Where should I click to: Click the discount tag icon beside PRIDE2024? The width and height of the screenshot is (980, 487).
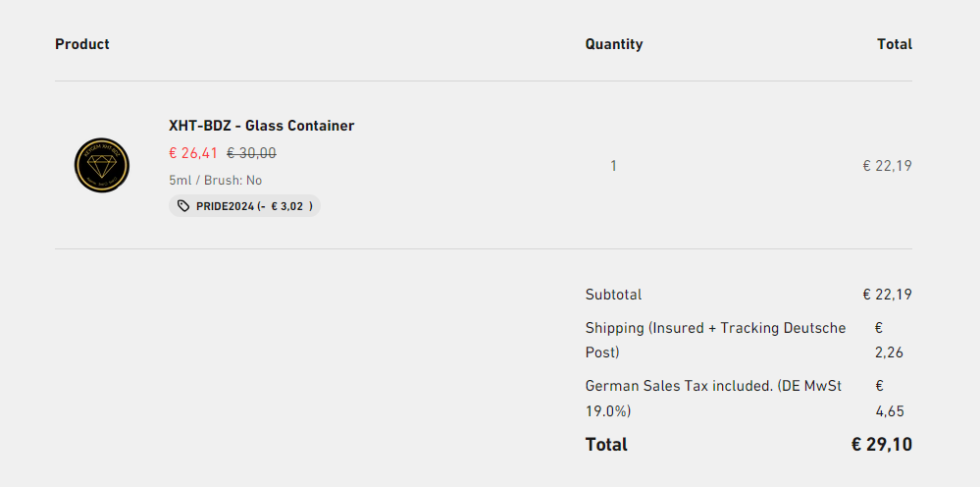coord(183,206)
